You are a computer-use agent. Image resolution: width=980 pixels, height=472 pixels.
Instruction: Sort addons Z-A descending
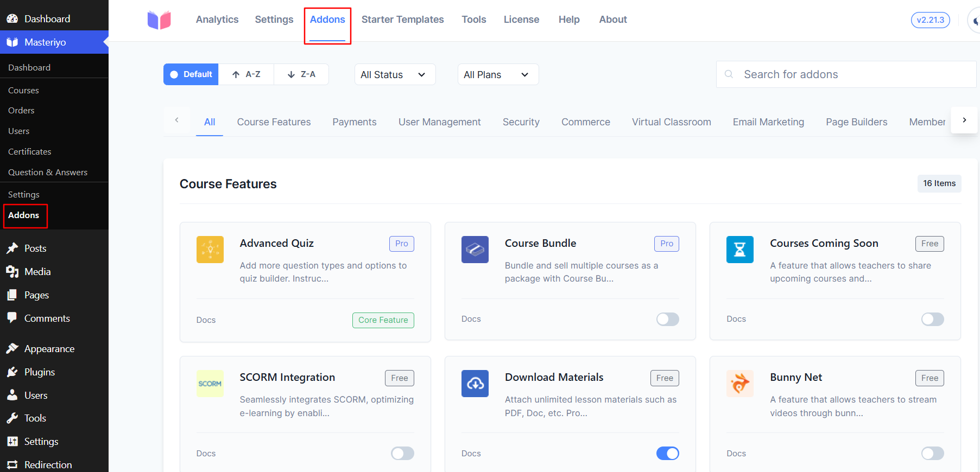point(301,74)
